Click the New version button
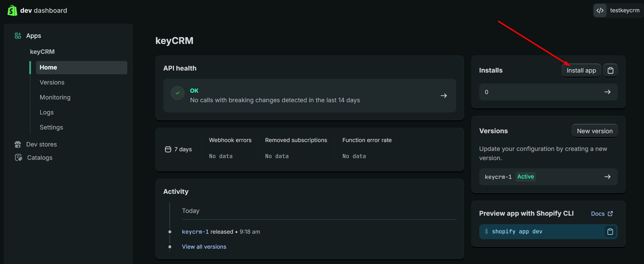This screenshot has height=264, width=644. pyautogui.click(x=595, y=131)
